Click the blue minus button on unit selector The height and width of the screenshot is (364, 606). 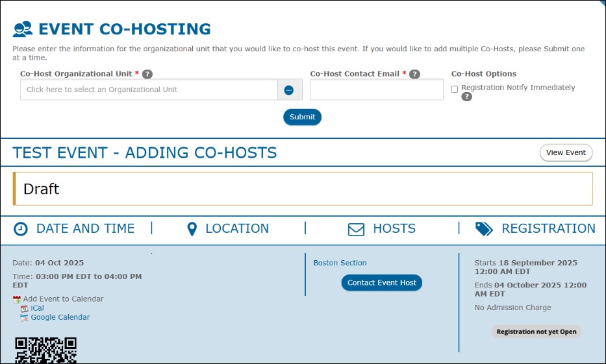tap(289, 90)
